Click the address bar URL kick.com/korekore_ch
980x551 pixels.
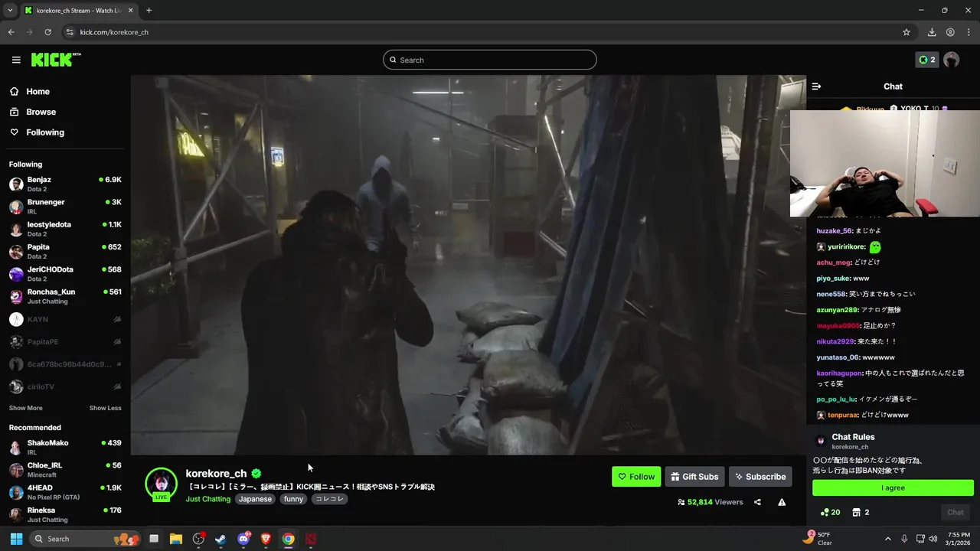[x=114, y=32]
